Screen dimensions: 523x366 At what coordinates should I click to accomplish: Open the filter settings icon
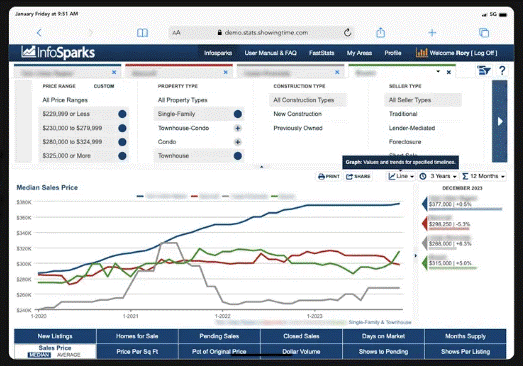point(483,71)
